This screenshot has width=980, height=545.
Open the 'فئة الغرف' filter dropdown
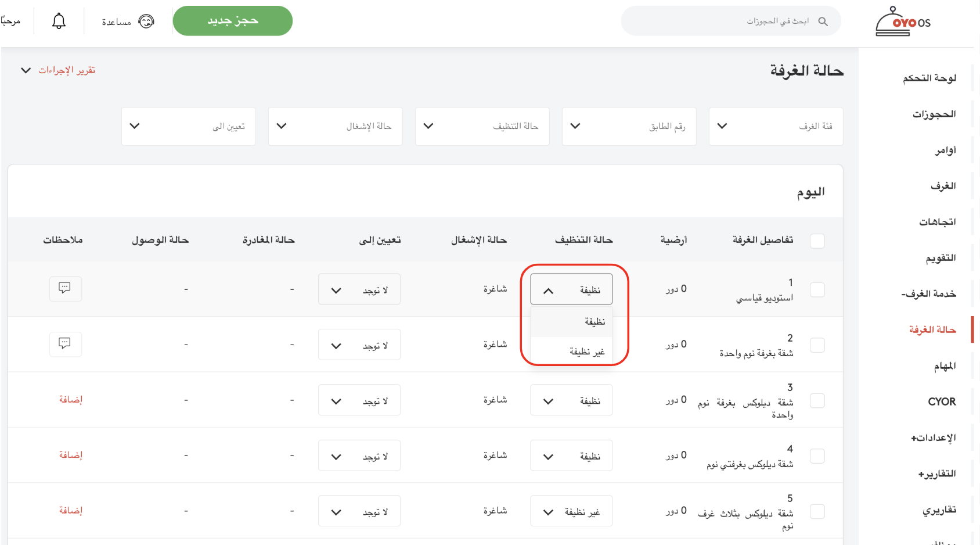coord(776,126)
